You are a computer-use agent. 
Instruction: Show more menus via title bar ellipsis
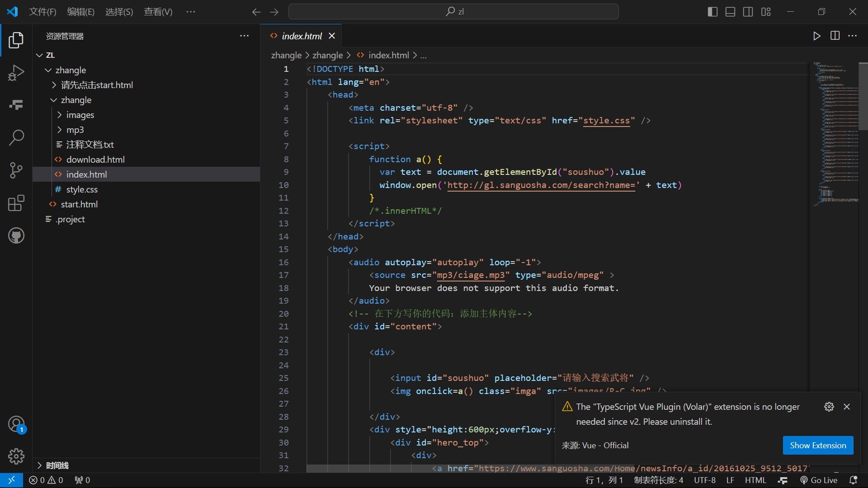click(x=191, y=12)
